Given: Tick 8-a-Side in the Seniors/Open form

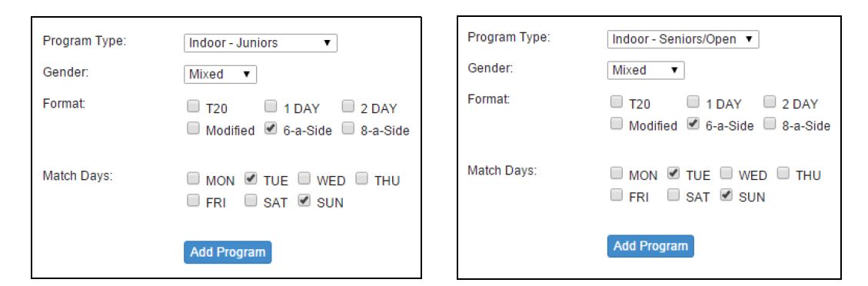Looking at the screenshot, I should 770,125.
